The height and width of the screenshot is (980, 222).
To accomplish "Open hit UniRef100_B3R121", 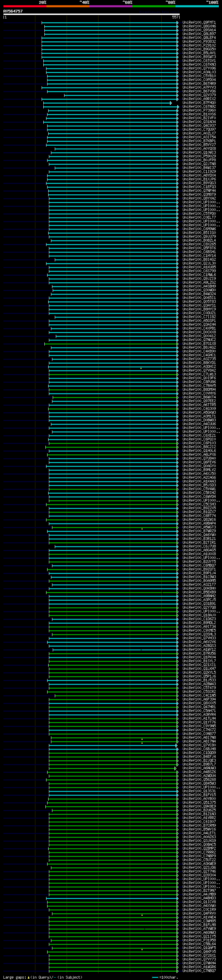I will tap(199, 539).
